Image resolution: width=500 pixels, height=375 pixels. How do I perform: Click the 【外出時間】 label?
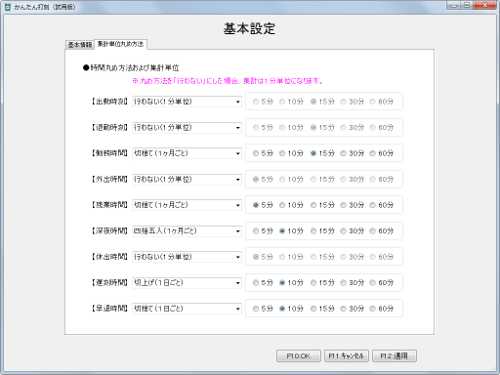coord(109,179)
